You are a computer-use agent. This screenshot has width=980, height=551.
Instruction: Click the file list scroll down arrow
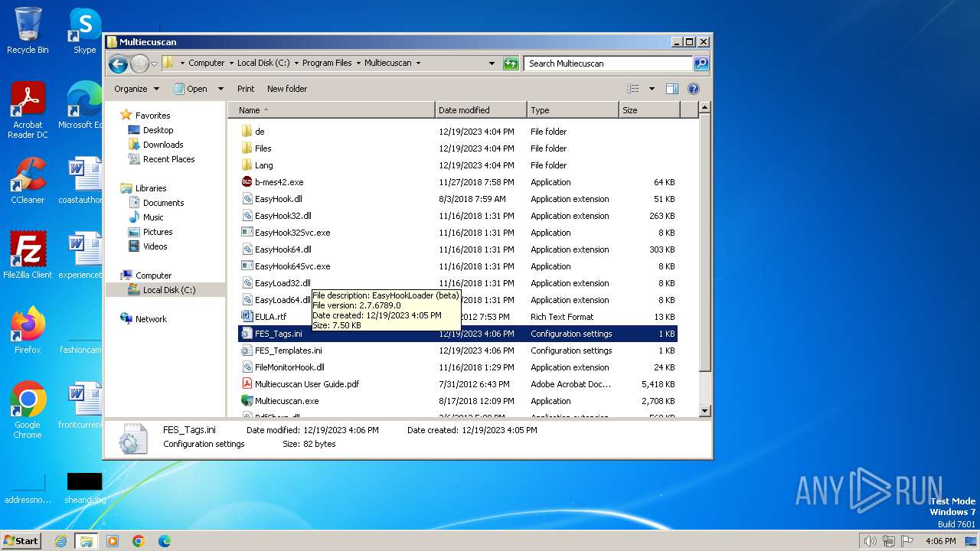click(x=705, y=411)
